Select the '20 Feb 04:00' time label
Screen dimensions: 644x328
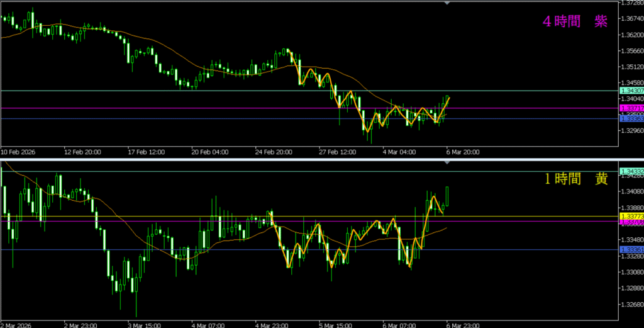209,152
